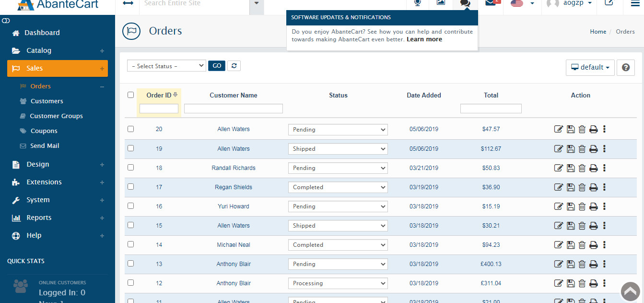Click the edit icon for order 20

559,129
